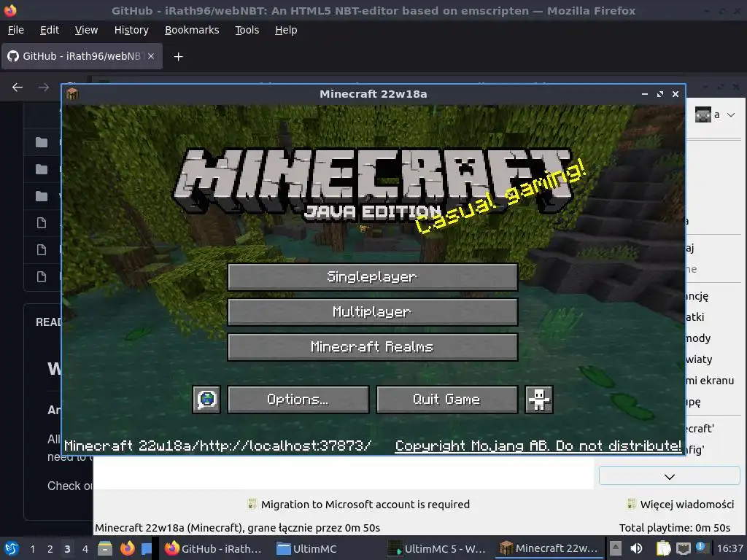Viewport: 747px width, 560px height.
Task: Click the update notifier tray icon
Action: point(701,548)
